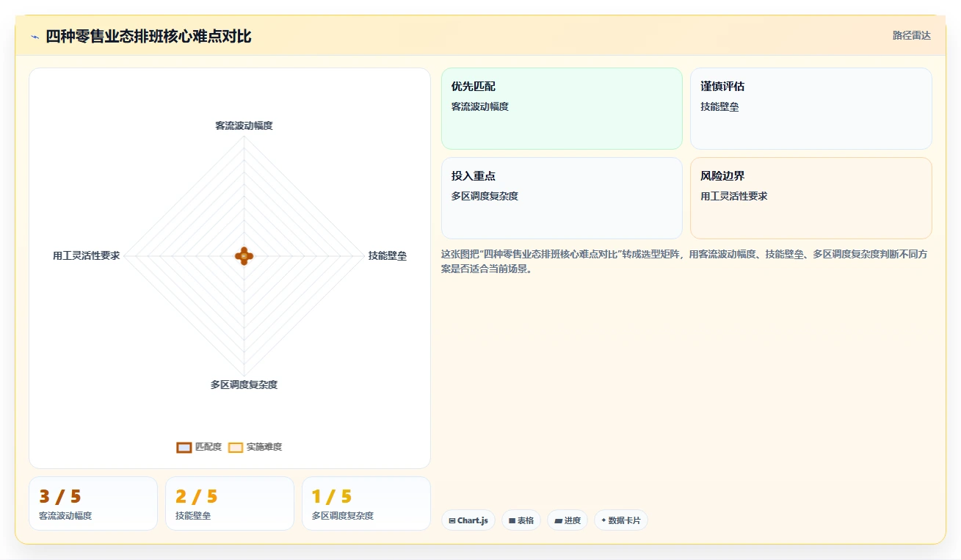Click the radar axis label 技能壁垒
This screenshot has width=961, height=560.
click(388, 255)
